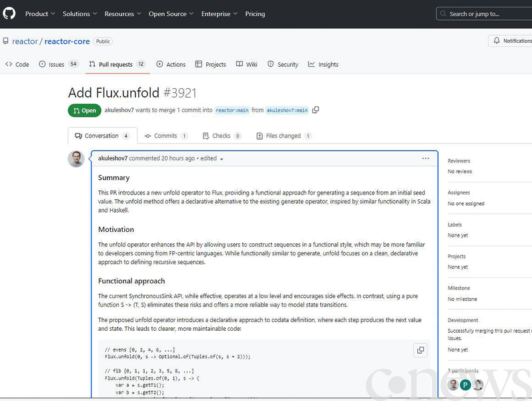Open the Enterprise dropdown
Screen dimensions: 532x401
(219, 14)
